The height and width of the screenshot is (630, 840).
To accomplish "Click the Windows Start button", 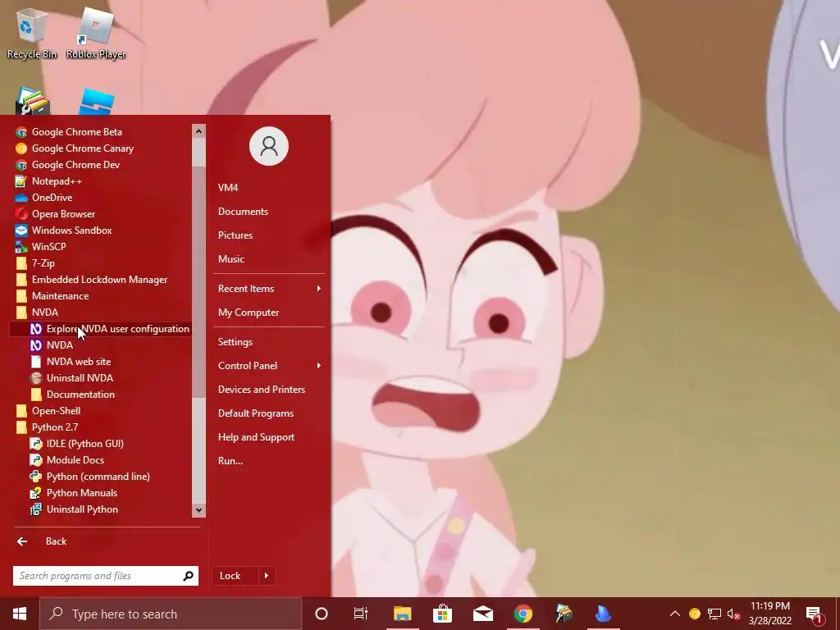I will (20, 614).
